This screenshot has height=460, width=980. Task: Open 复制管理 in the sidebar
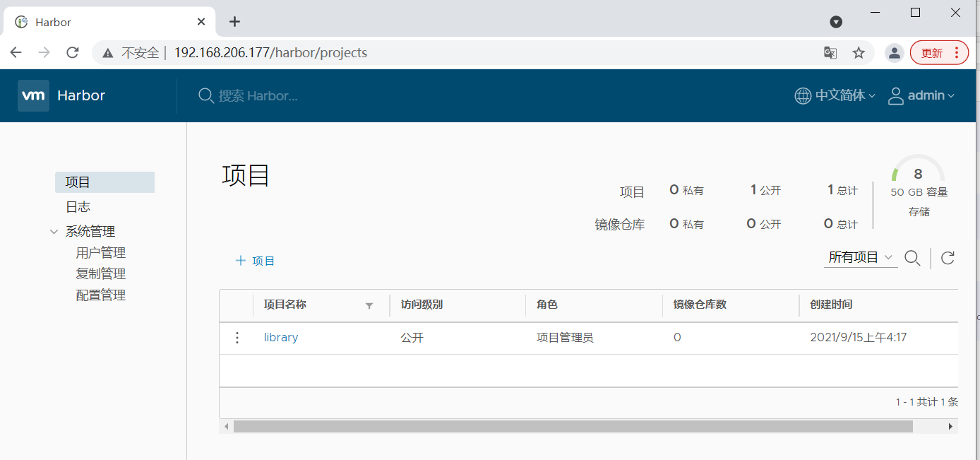[100, 274]
